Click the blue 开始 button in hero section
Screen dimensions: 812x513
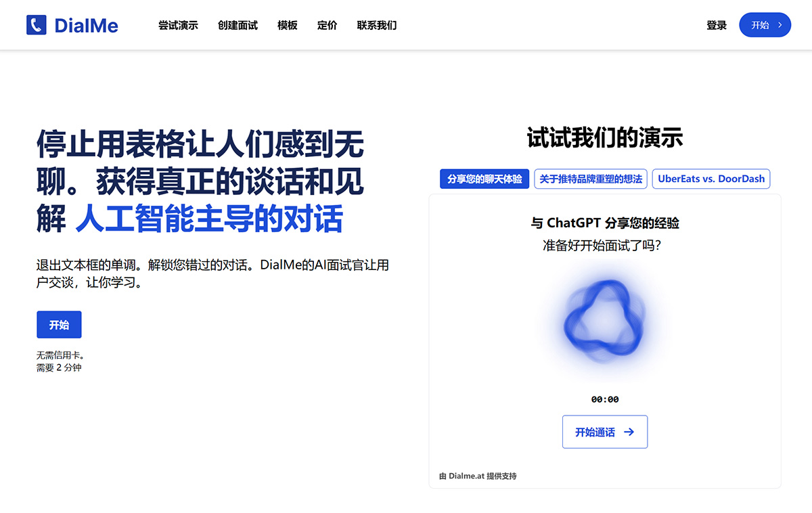click(x=59, y=324)
